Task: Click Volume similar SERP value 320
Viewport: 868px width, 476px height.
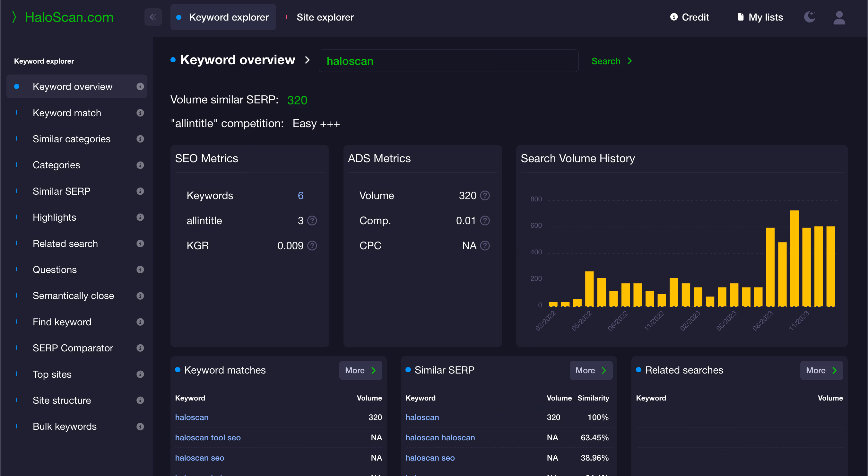Action: tap(297, 100)
